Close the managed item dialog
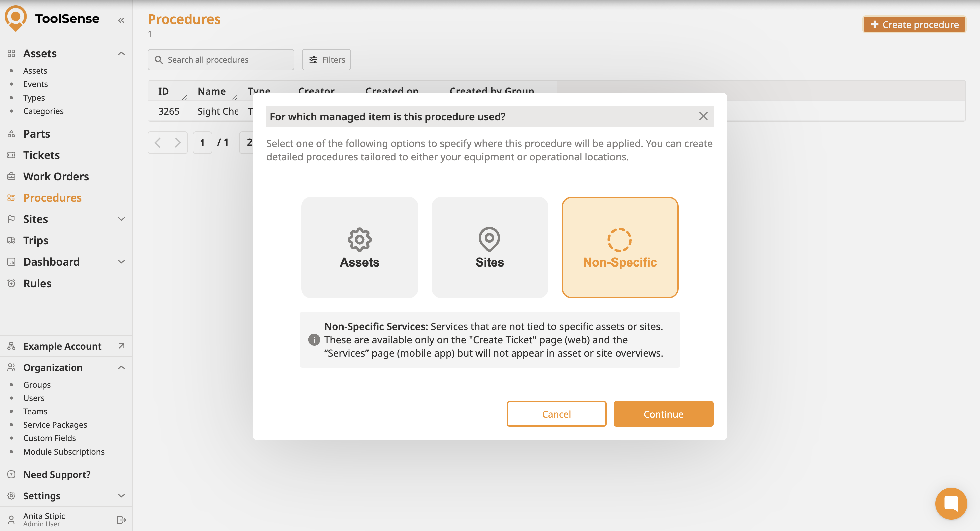 pyautogui.click(x=703, y=116)
